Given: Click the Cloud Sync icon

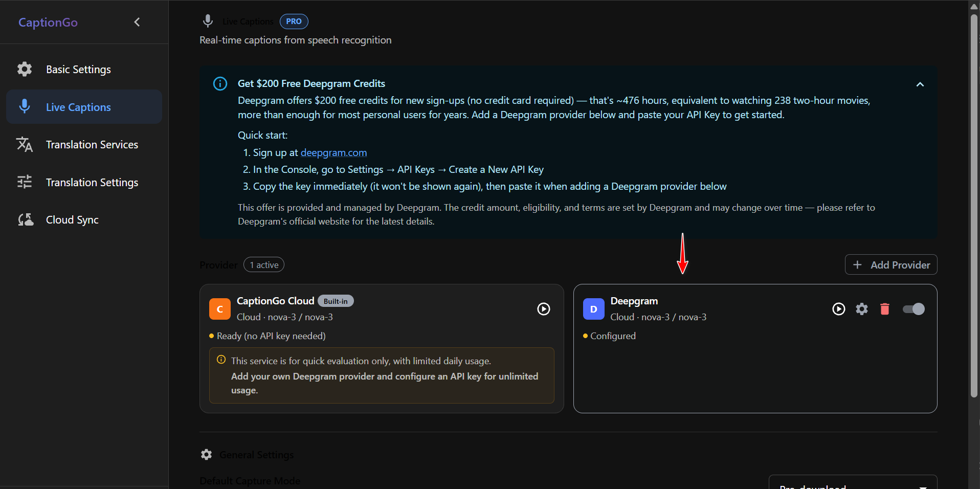Looking at the screenshot, I should point(26,220).
